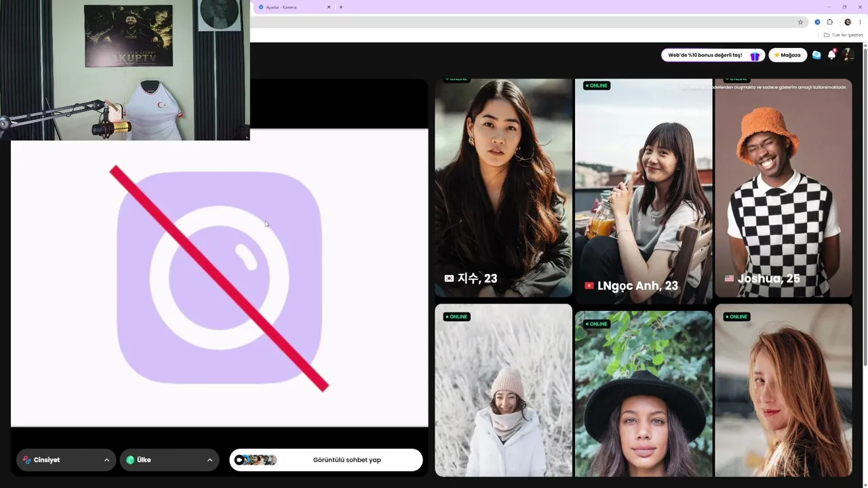This screenshot has height=488, width=868.
Task: Close the Ayarlar - Kamera tab
Action: click(x=329, y=7)
